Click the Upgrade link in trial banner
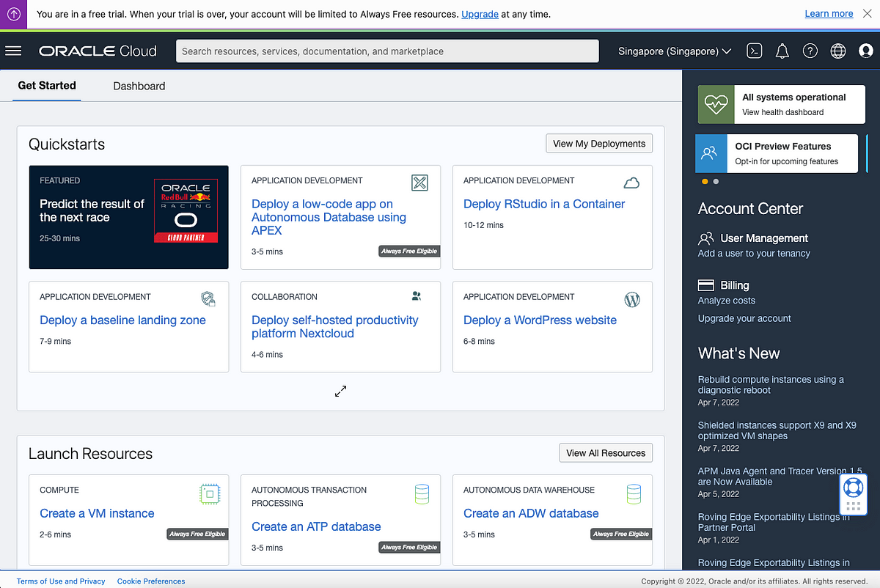This screenshot has width=880, height=588. coord(480,14)
